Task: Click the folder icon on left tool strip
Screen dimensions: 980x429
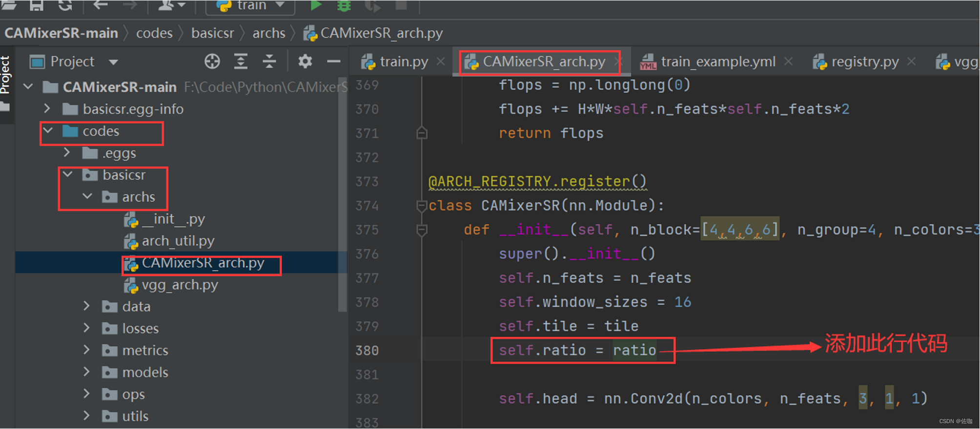Action: (5, 107)
